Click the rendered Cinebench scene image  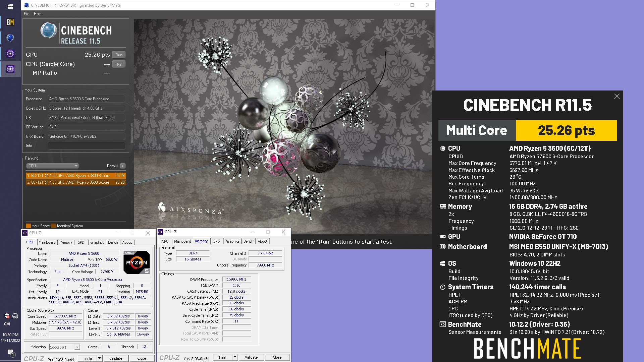click(x=284, y=126)
